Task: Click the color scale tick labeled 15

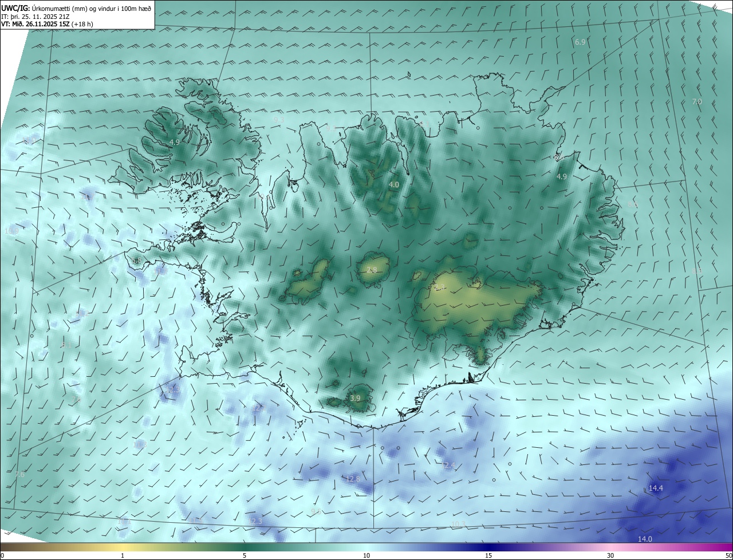Action: tap(488, 555)
